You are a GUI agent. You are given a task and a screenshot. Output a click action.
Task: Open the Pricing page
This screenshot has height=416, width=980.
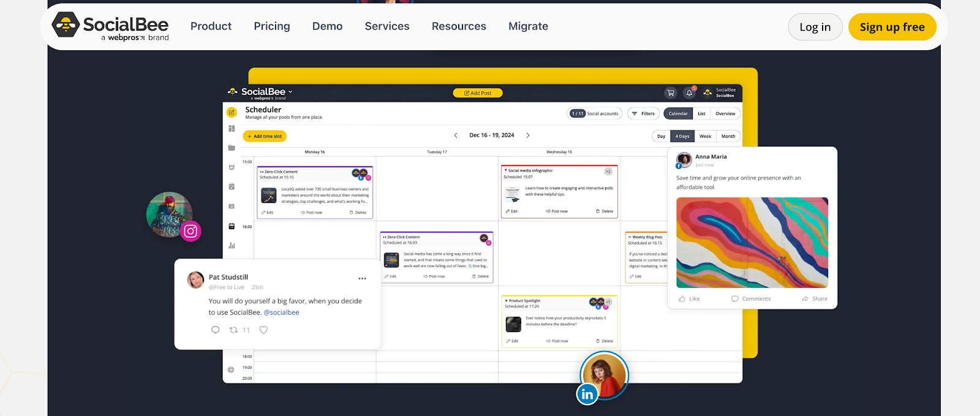(x=272, y=26)
